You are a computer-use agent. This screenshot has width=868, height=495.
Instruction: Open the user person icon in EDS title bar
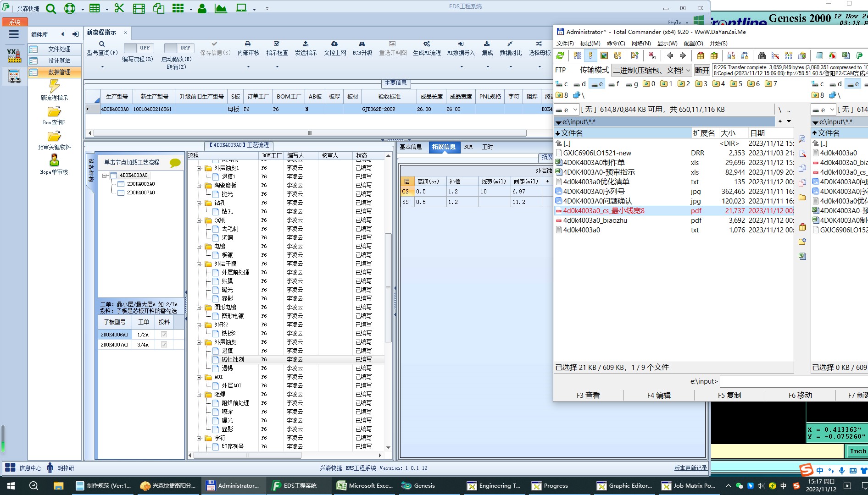202,8
